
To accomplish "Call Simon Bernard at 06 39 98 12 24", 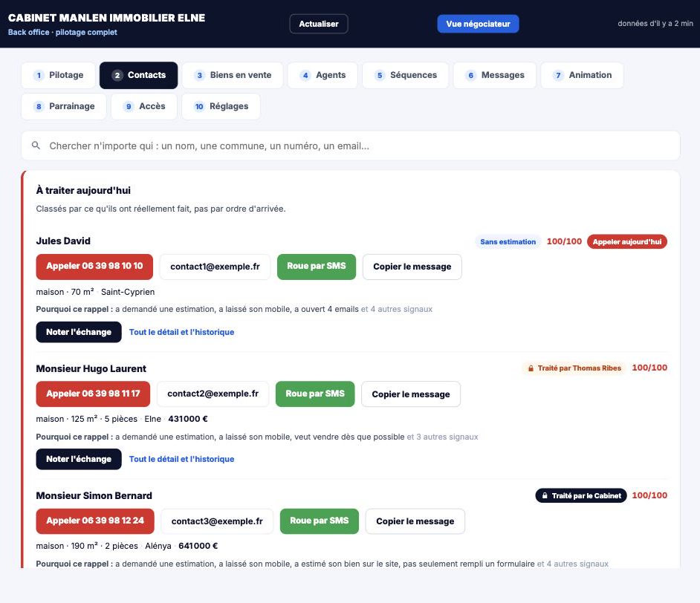I will click(95, 521).
